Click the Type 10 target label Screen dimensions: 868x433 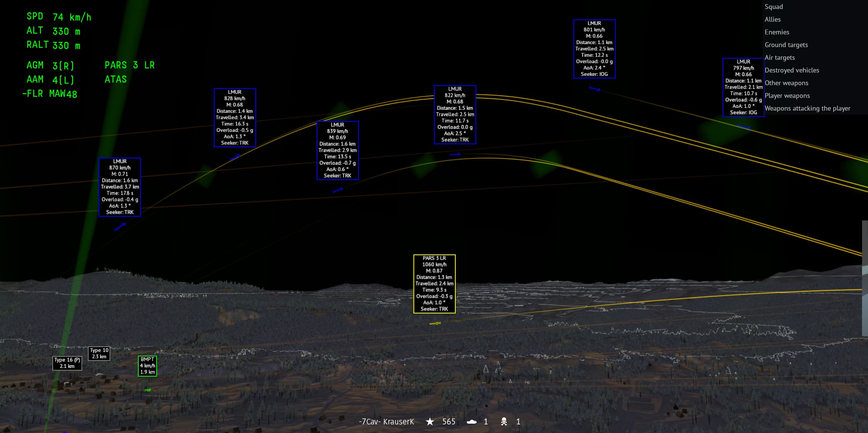click(99, 353)
